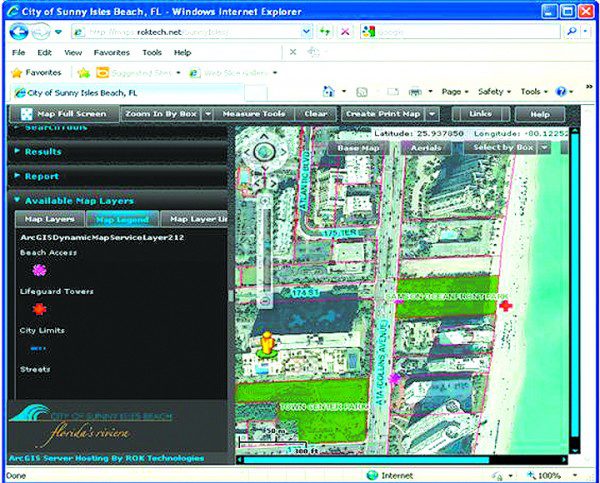
Task: Click the pan compass navigation control
Action: (x=265, y=152)
